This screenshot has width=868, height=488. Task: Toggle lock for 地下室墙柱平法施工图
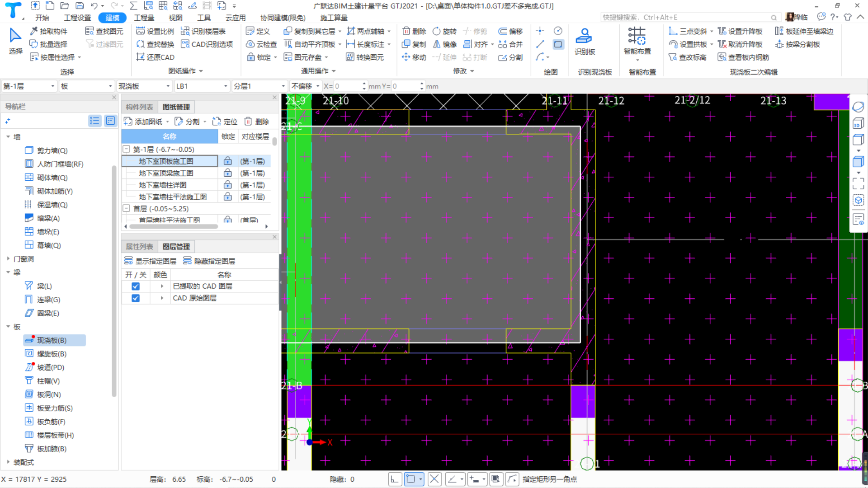pyautogui.click(x=228, y=197)
